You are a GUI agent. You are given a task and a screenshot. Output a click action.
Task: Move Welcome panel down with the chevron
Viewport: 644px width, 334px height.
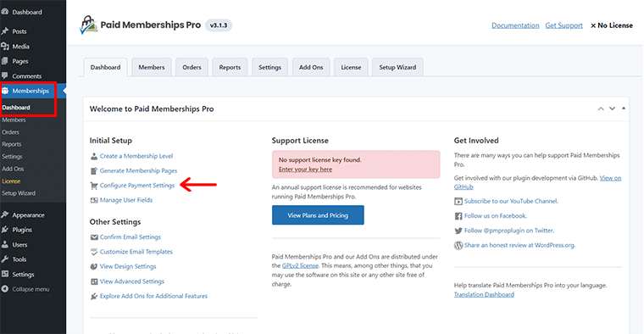612,109
